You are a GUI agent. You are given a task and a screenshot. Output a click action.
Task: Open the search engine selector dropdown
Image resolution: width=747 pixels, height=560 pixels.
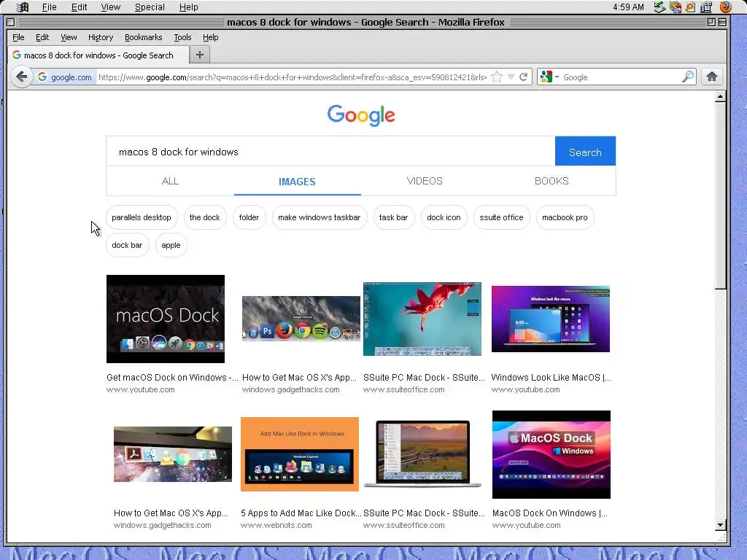549,77
